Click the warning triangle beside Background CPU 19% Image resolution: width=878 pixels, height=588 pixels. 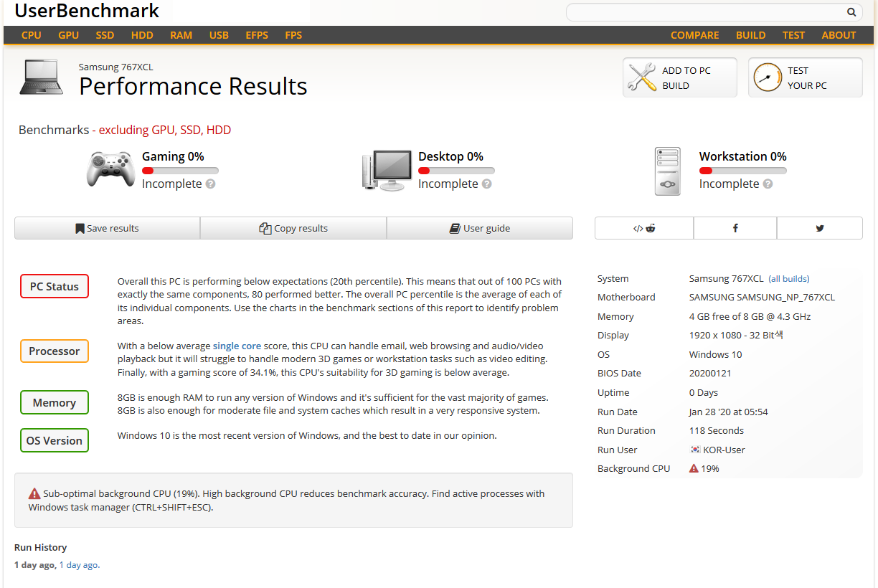694,468
